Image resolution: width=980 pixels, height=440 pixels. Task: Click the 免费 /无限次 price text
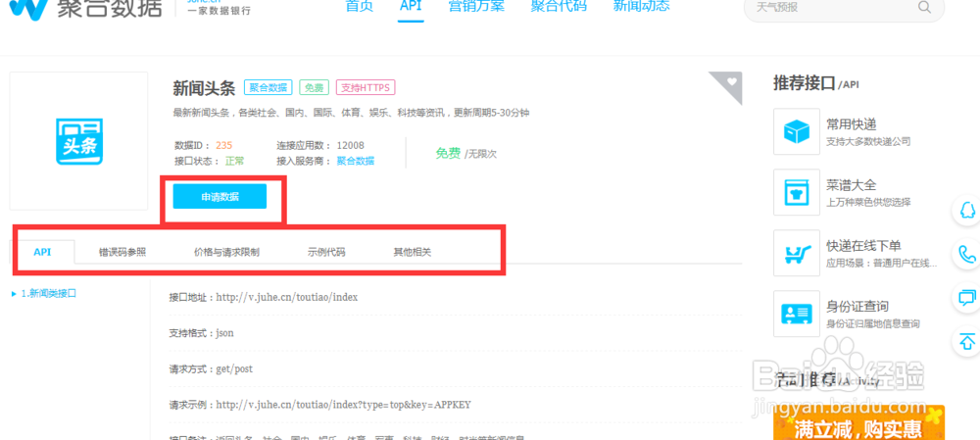(x=466, y=154)
